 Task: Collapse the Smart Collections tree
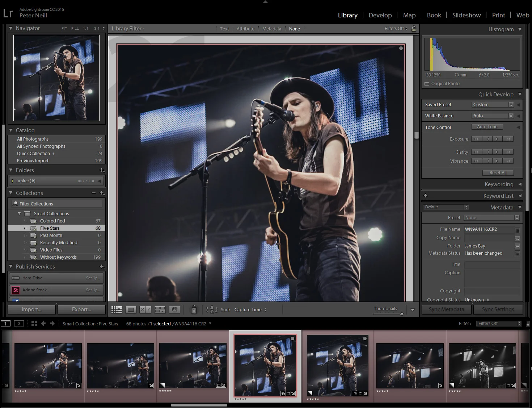(20, 214)
